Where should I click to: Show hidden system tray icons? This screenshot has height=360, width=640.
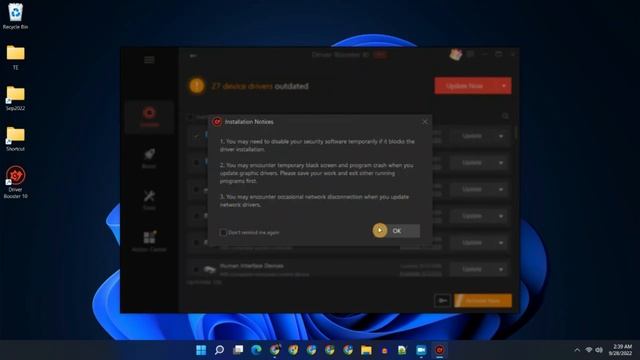577,350
